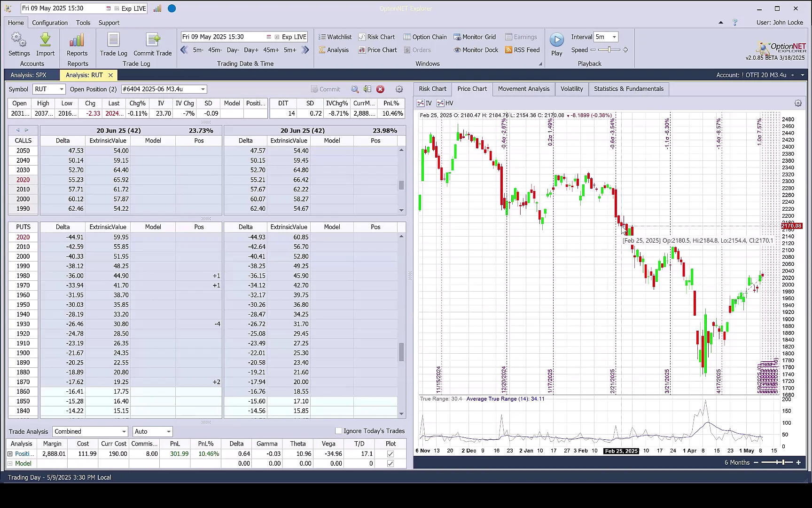812x508 pixels.
Task: Open the Support ribbon tab
Action: coord(109,23)
